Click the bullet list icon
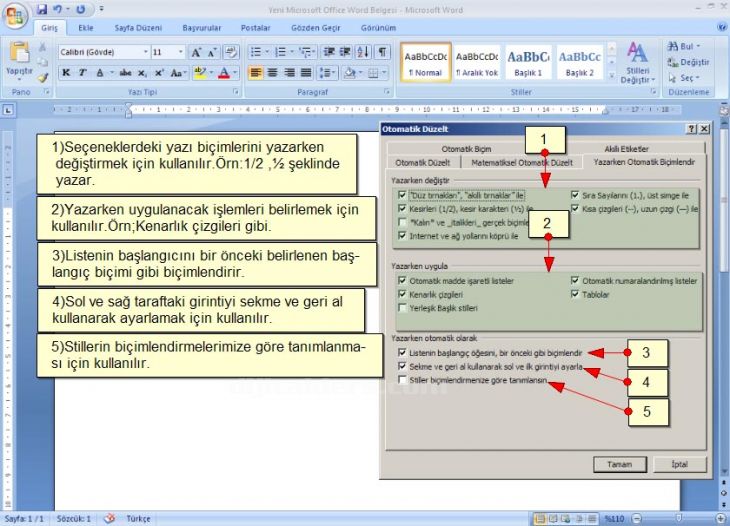730x526 pixels. (254, 52)
